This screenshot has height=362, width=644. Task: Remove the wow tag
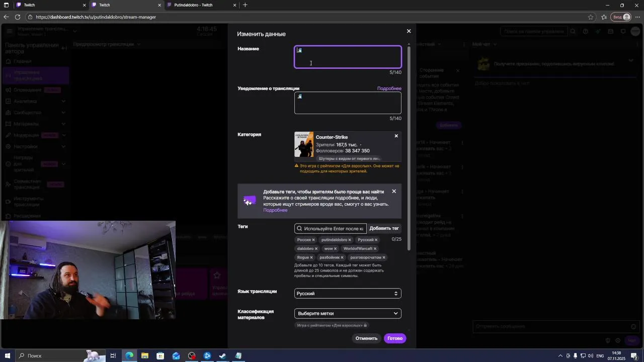point(335,249)
